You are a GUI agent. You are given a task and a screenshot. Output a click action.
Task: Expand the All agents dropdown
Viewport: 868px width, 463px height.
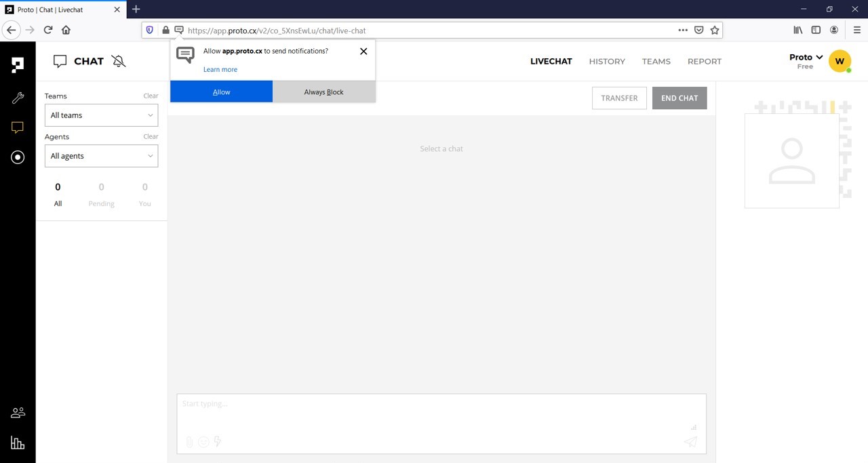tap(101, 156)
